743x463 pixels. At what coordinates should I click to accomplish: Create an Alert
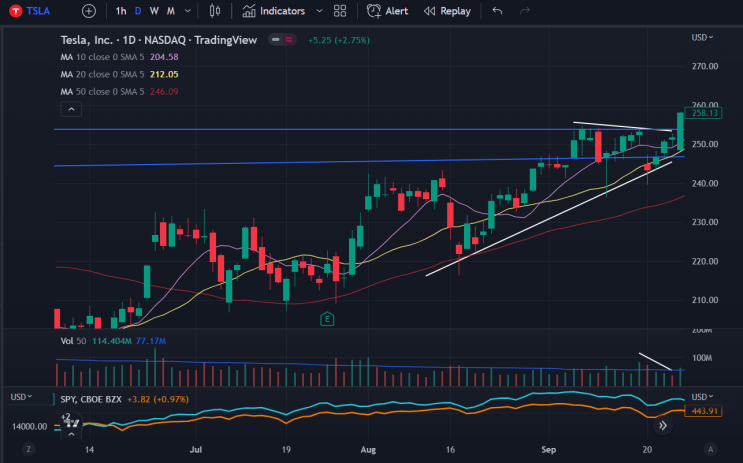[387, 11]
